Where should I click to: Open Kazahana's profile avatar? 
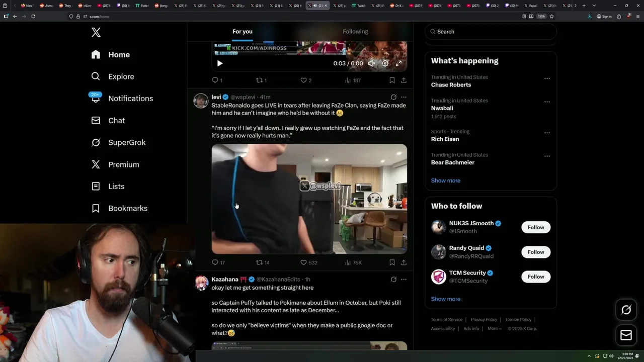pyautogui.click(x=201, y=283)
